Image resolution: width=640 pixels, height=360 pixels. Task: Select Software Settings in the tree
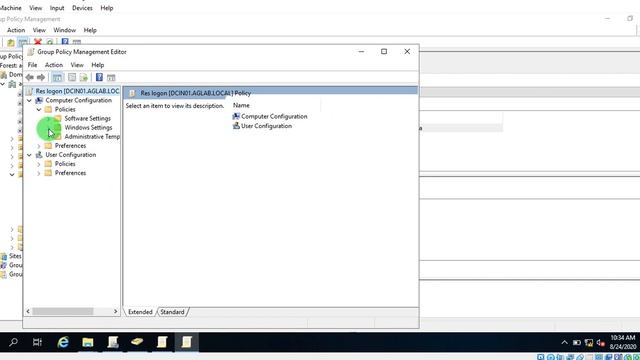point(87,118)
